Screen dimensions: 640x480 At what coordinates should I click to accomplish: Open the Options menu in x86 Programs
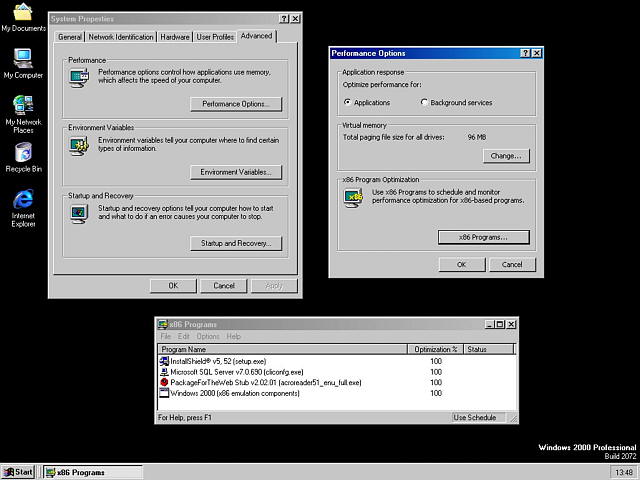click(x=208, y=336)
